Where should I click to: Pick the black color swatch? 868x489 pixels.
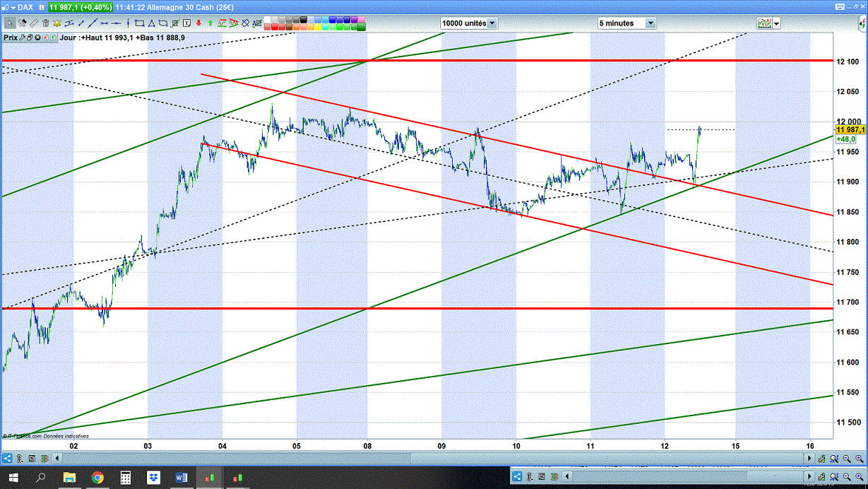coord(303,20)
